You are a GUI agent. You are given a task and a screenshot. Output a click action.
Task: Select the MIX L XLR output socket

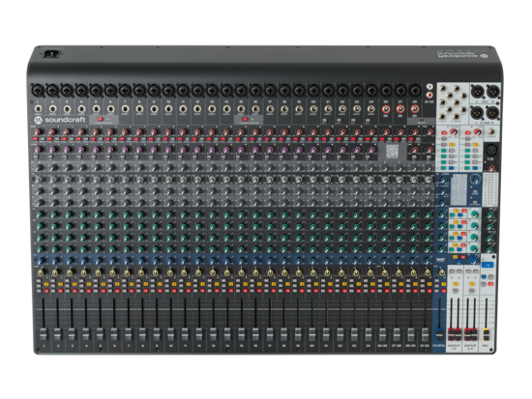[478, 91]
